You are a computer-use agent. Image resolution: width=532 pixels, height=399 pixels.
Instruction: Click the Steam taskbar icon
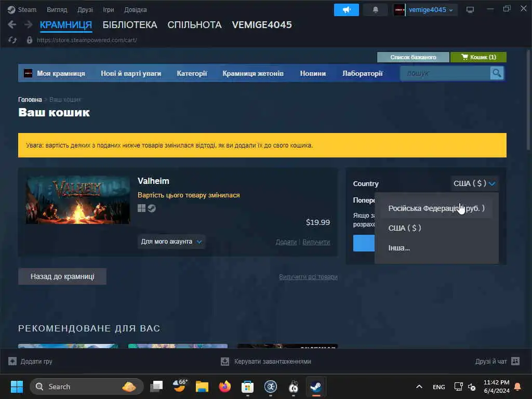point(316,387)
